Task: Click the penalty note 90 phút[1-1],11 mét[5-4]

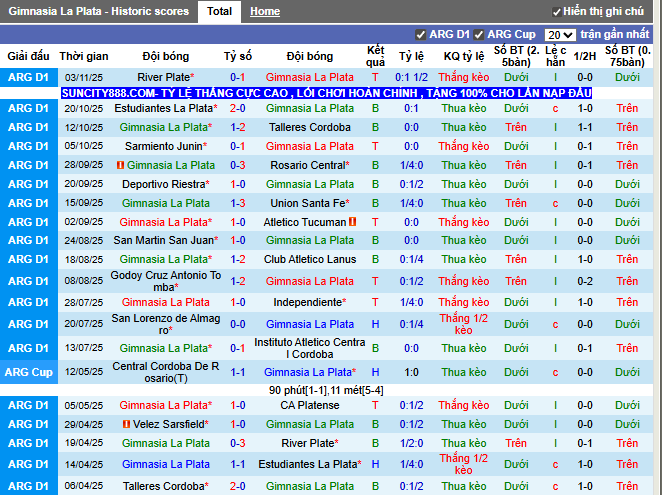Action: coord(326,390)
